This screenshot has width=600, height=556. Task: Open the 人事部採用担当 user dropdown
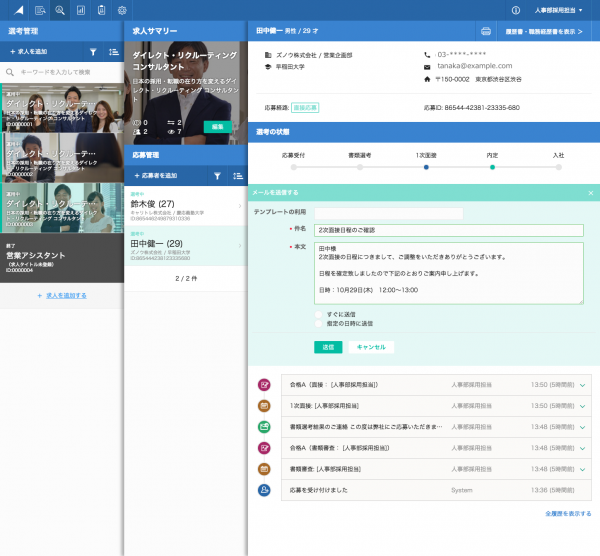558,10
